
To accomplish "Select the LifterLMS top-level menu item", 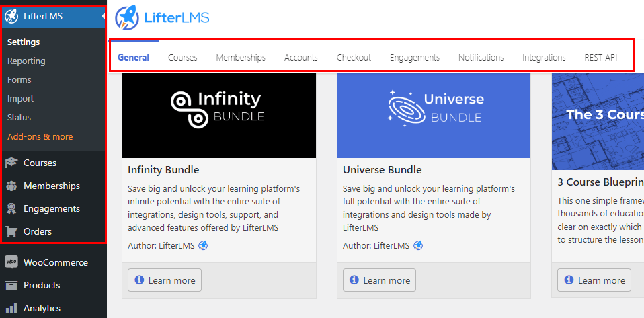I will (x=53, y=17).
